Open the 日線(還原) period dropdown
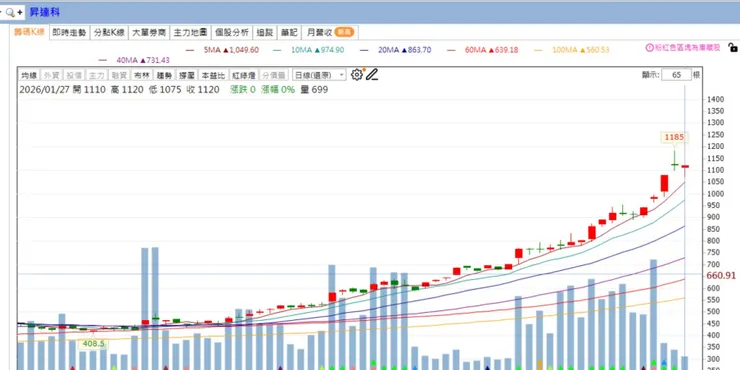This screenshot has width=740, height=370. 319,75
